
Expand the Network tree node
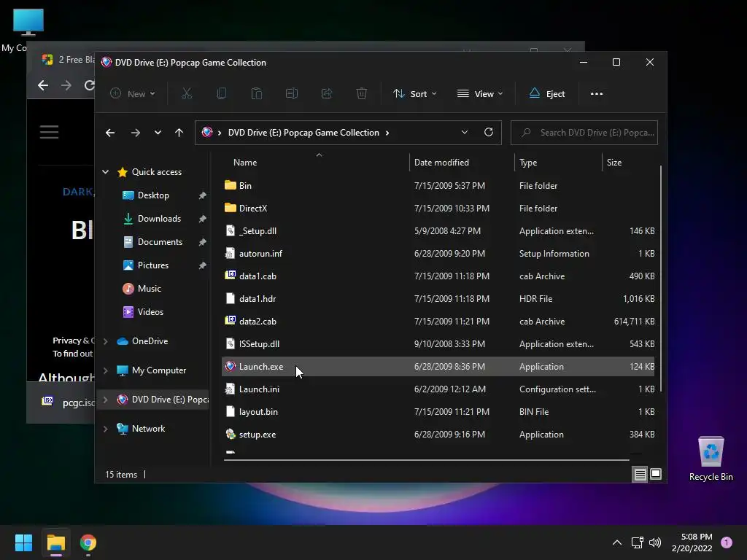[105, 429]
